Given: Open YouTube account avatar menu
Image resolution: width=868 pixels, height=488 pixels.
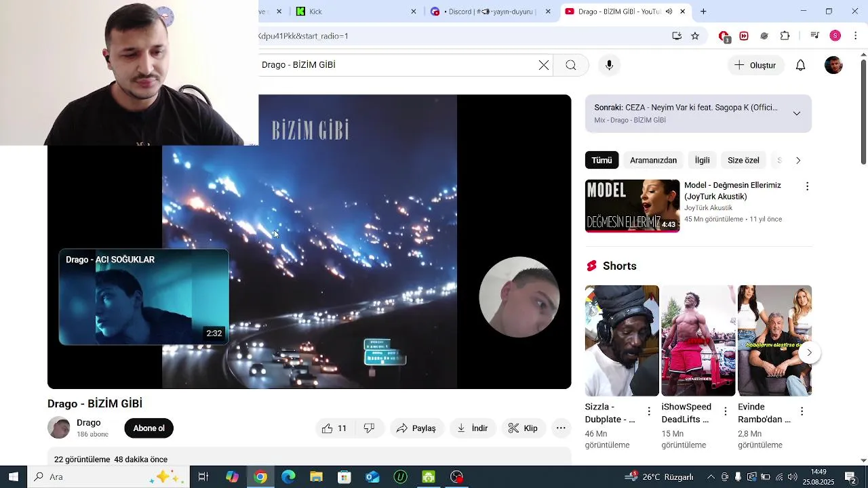Looking at the screenshot, I should pos(833,65).
